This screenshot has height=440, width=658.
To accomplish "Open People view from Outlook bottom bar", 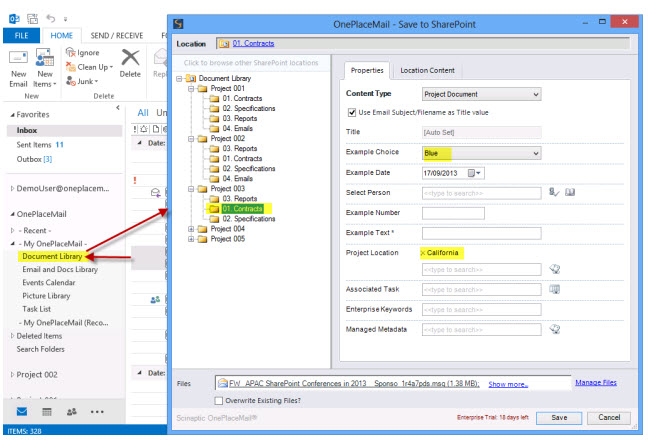I will point(72,411).
